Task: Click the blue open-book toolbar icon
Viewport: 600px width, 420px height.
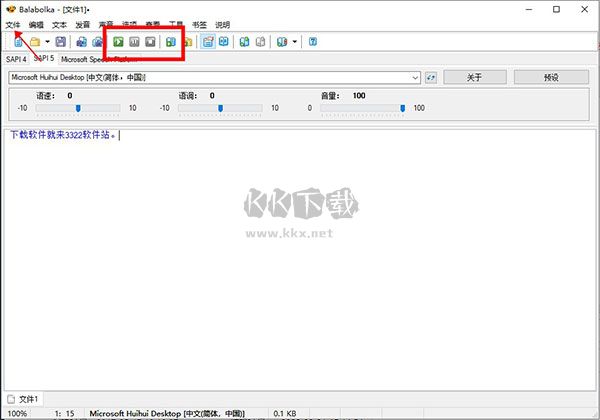Action: (x=224, y=42)
